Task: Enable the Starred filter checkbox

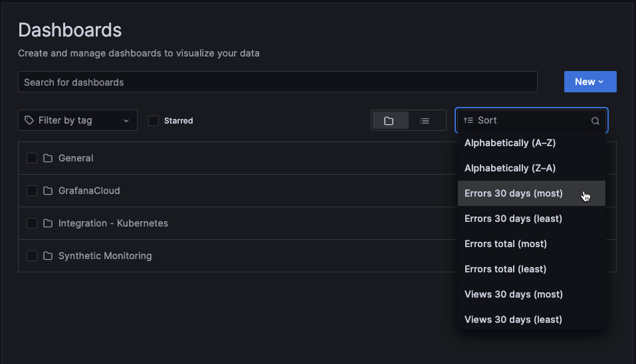Action: pyautogui.click(x=154, y=121)
